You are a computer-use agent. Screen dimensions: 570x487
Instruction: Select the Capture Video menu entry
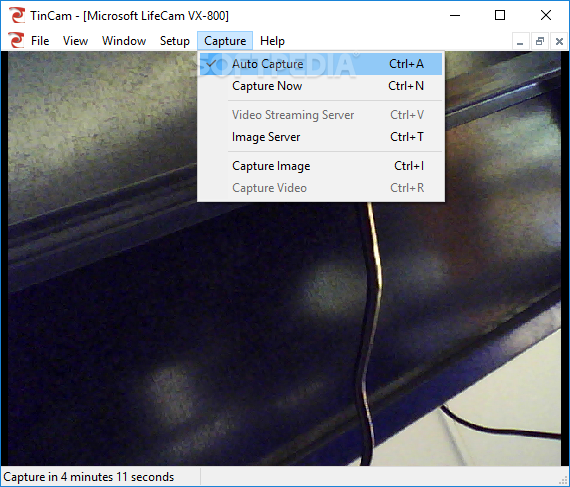tap(321, 188)
